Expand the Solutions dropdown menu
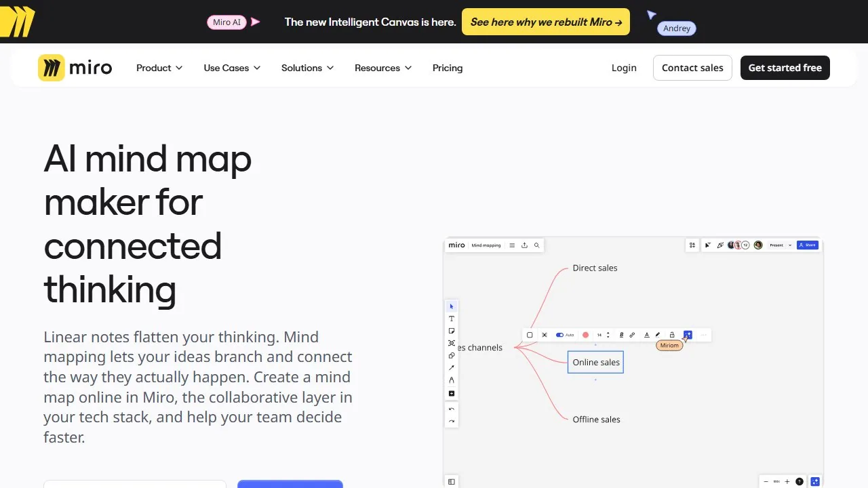 308,68
